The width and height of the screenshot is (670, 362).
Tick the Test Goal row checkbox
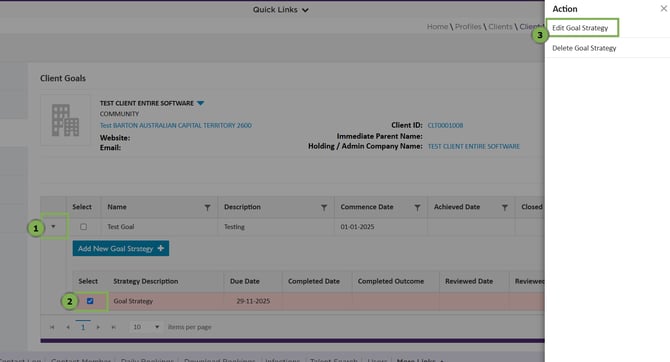83,227
